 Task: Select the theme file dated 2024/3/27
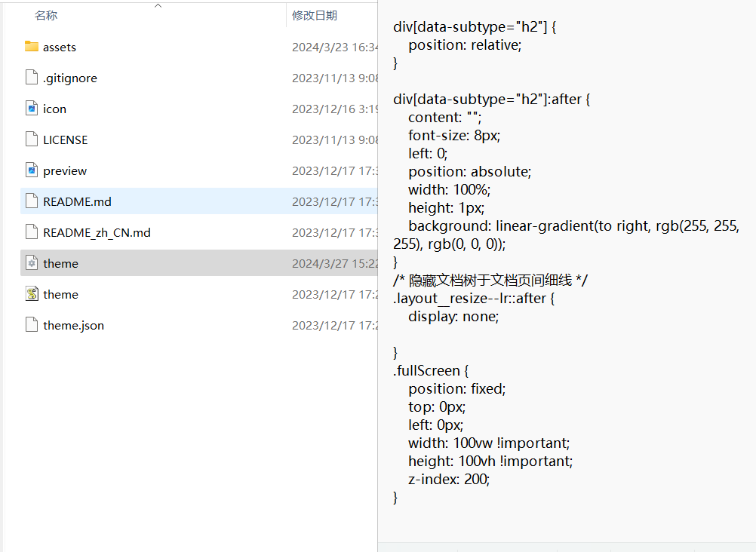(x=60, y=264)
